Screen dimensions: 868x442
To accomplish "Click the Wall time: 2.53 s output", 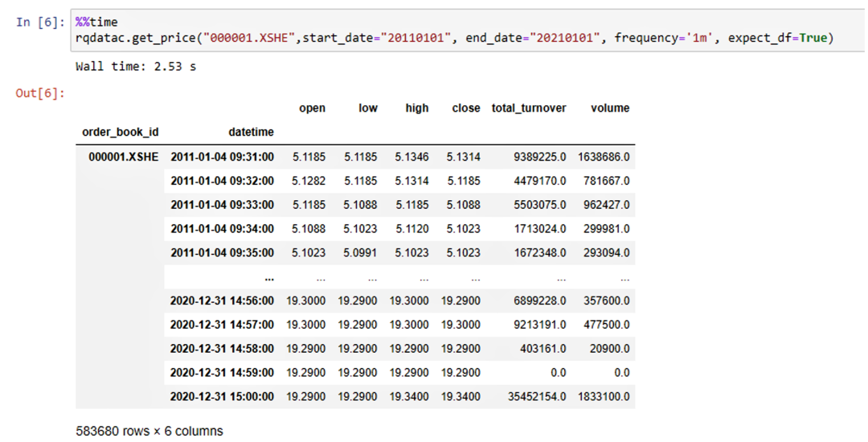I will (x=136, y=67).
